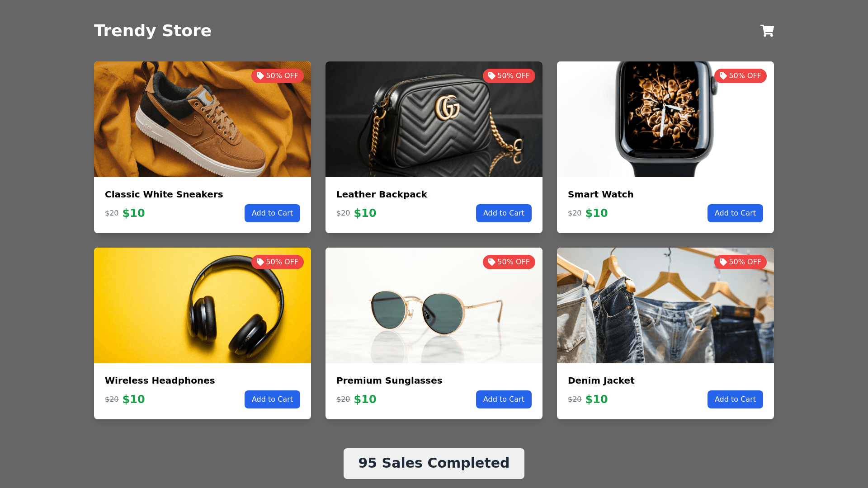The width and height of the screenshot is (868, 488).
Task: Click the 50% OFF tag on Premium Sunglasses
Action: 509,262
